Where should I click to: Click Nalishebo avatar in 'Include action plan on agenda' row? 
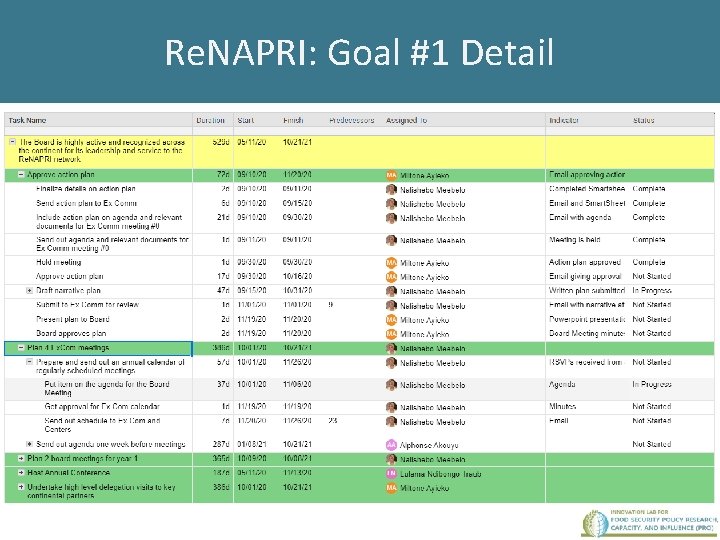click(x=391, y=218)
